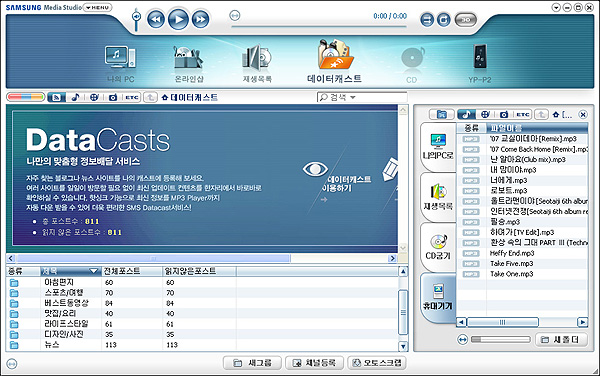Click the folder icon of 라이프스타일 row

coord(14,324)
